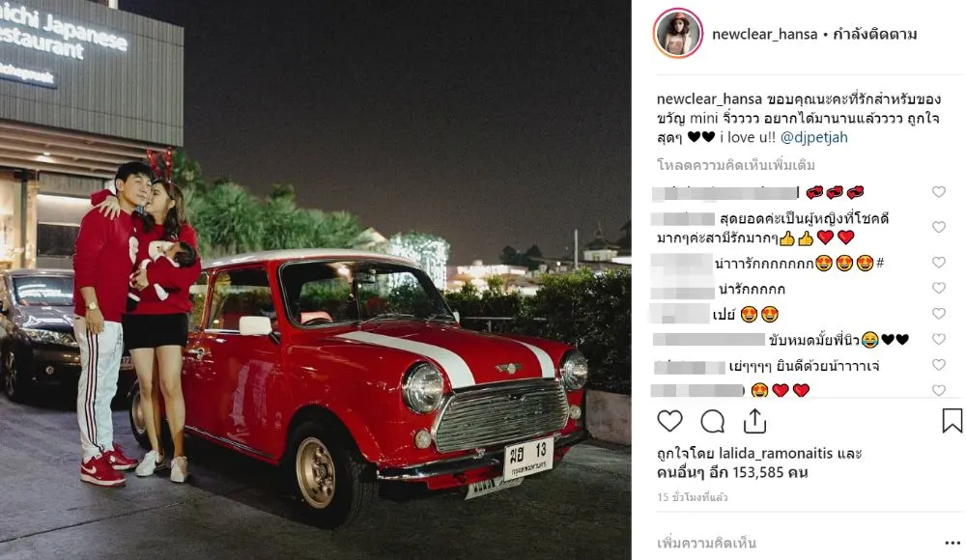This screenshot has width=966, height=560.
Task: Open the comment speech bubble icon
Action: (x=712, y=421)
